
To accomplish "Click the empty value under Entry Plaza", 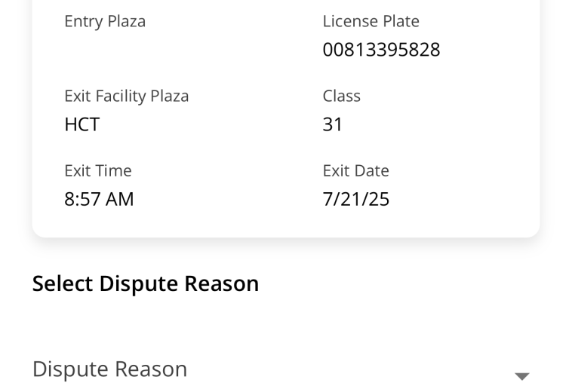I will 105,51.
